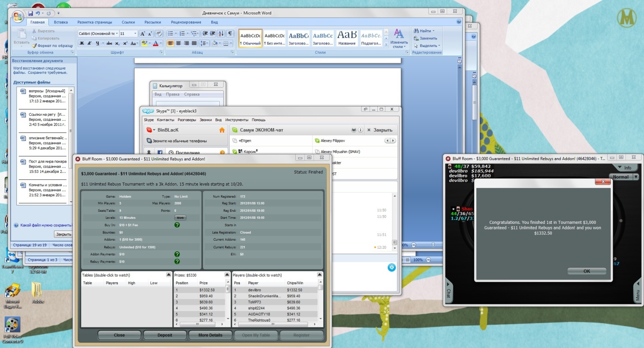Align text left in Word
The height and width of the screenshot is (348, 644).
(x=170, y=43)
